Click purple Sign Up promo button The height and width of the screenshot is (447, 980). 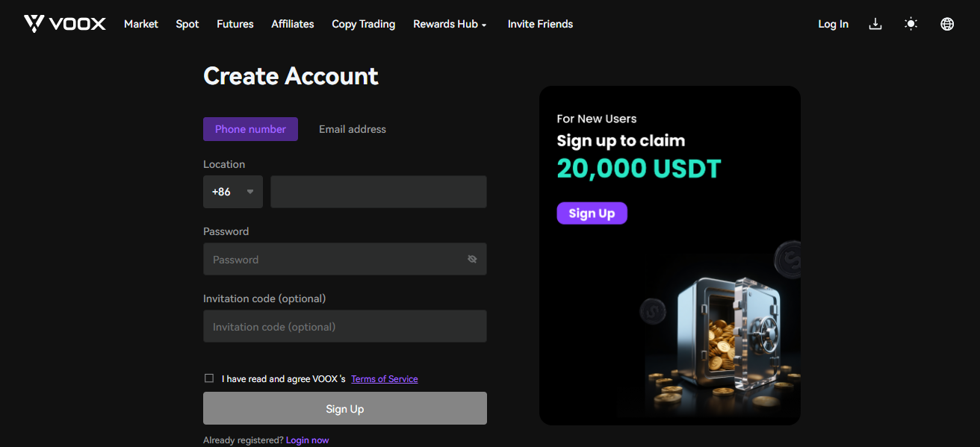pos(592,213)
